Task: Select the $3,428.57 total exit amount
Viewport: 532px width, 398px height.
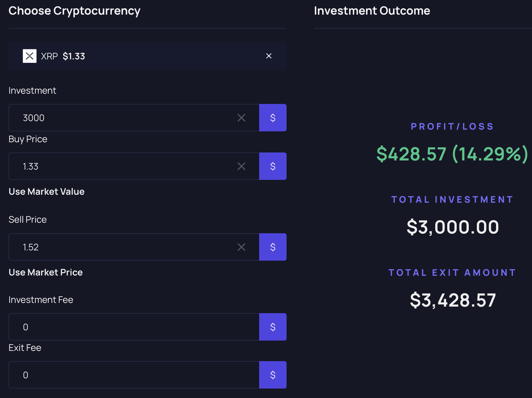Action: click(453, 300)
